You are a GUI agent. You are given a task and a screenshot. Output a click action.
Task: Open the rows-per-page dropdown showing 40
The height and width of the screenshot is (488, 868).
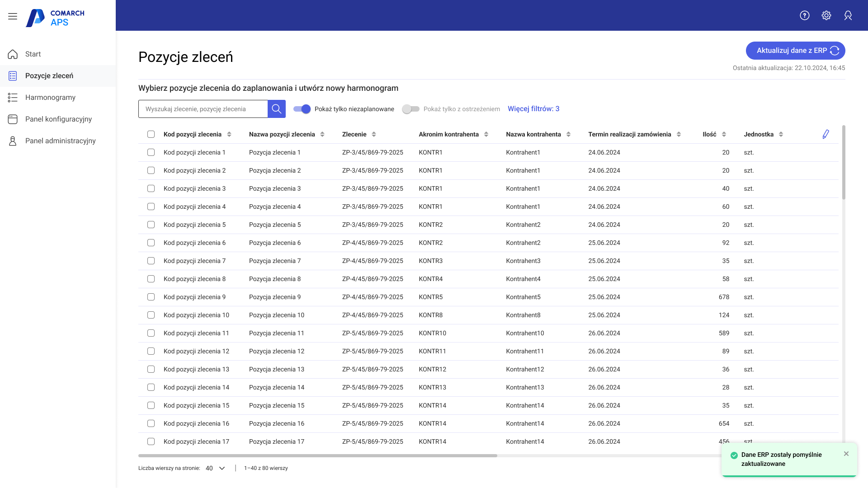pyautogui.click(x=215, y=468)
